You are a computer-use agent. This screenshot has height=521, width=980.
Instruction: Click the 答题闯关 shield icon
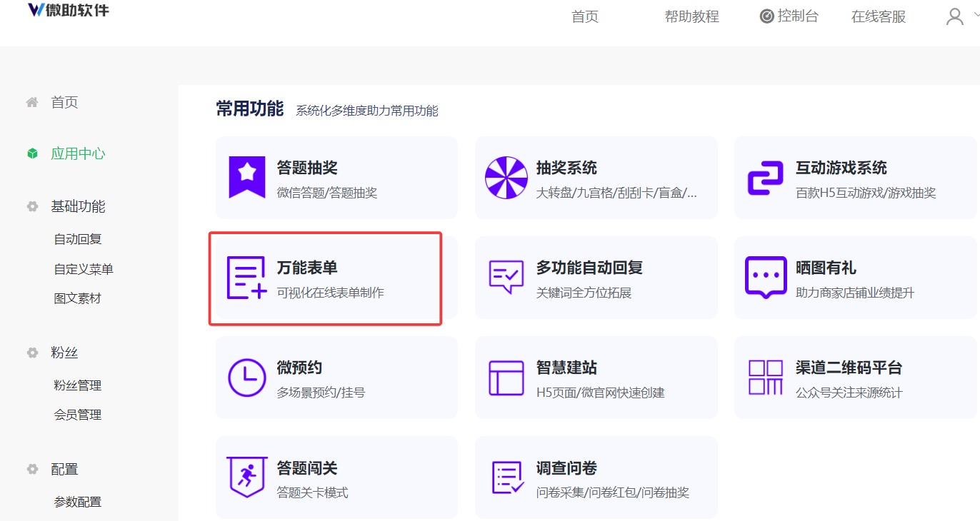pyautogui.click(x=246, y=476)
